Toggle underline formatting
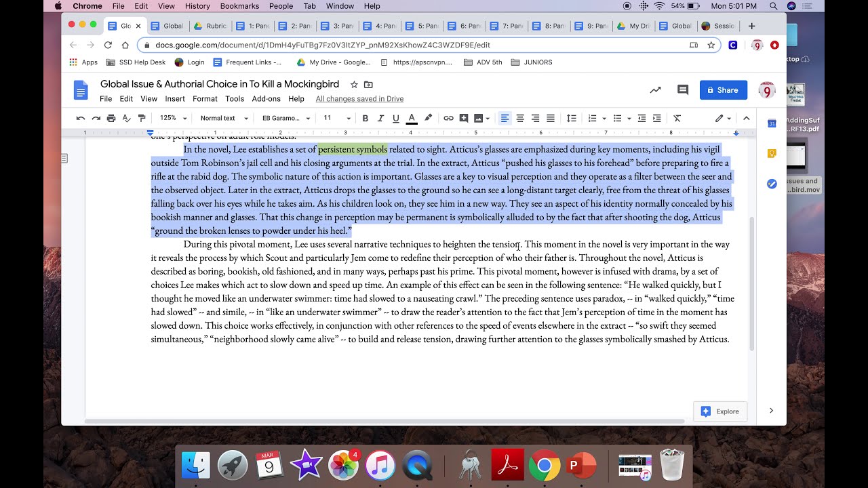The height and width of the screenshot is (488, 868). pyautogui.click(x=396, y=118)
